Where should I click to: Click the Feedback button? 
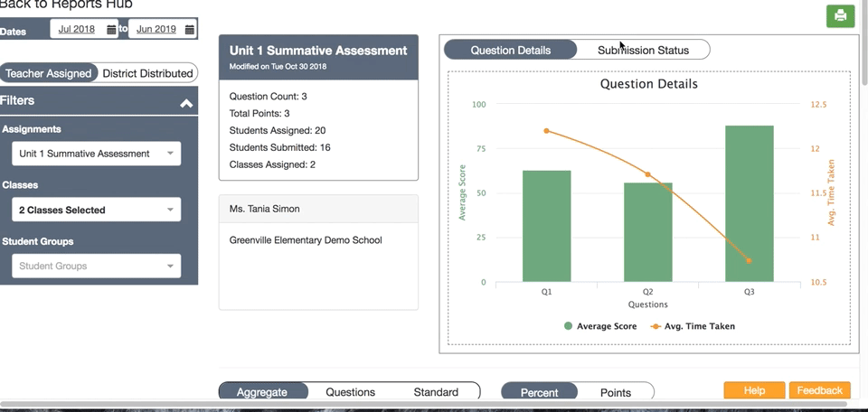[x=820, y=390]
